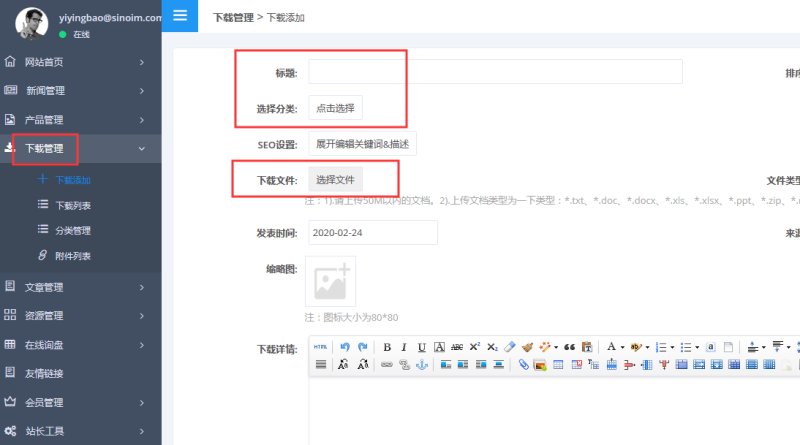Open bullet list style dropdown arrow
Image resolution: width=800 pixels, height=445 pixels.
coord(697,348)
